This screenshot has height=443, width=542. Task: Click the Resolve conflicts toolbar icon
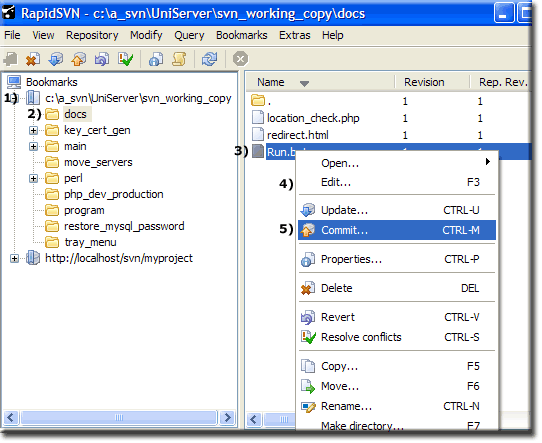[125, 59]
